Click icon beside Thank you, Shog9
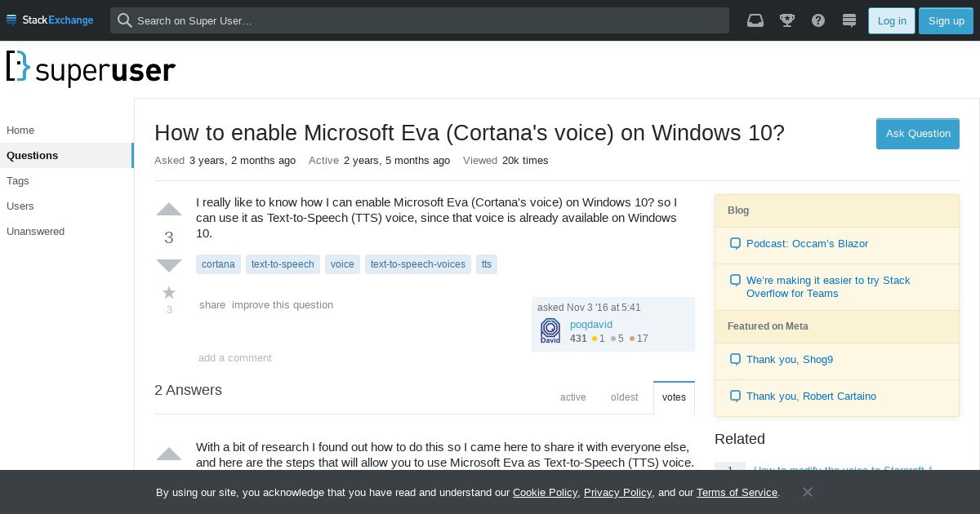This screenshot has height=514, width=980. click(x=735, y=359)
